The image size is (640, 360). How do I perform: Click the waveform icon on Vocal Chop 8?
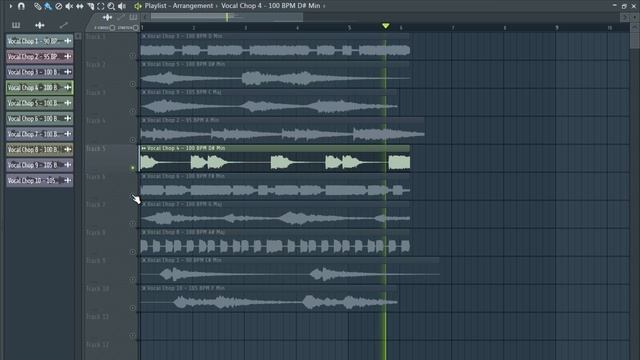(68, 150)
